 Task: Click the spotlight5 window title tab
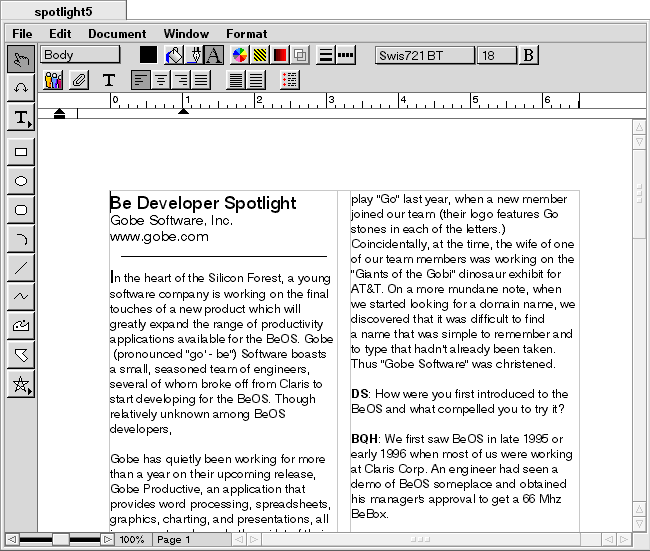click(x=63, y=11)
